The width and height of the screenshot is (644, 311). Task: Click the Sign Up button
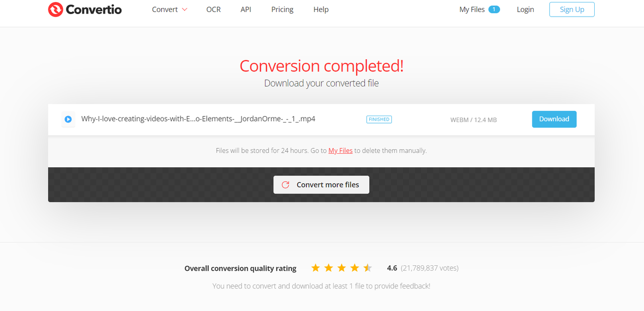572,10
